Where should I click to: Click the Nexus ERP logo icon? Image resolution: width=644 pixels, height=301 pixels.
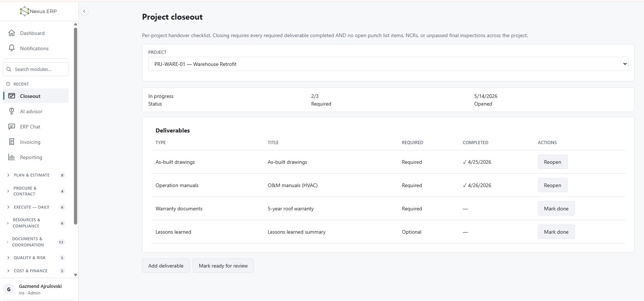24,11
